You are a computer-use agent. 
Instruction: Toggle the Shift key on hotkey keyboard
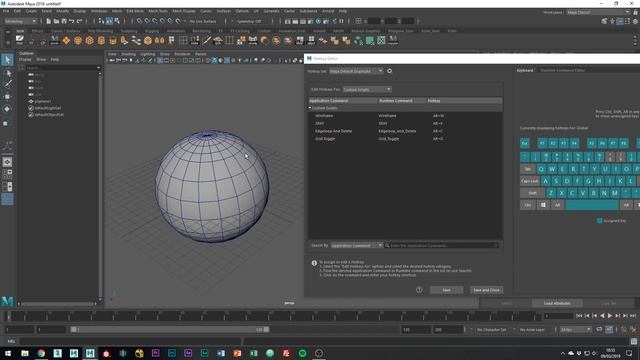[x=532, y=193]
